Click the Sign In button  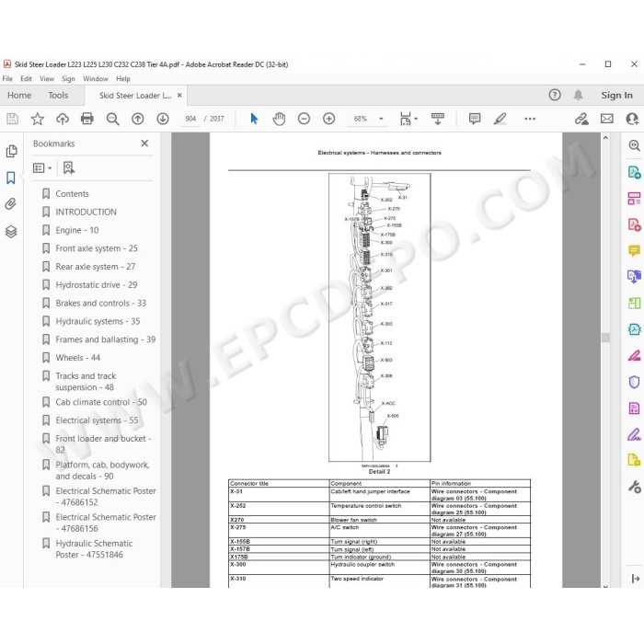[616, 96]
